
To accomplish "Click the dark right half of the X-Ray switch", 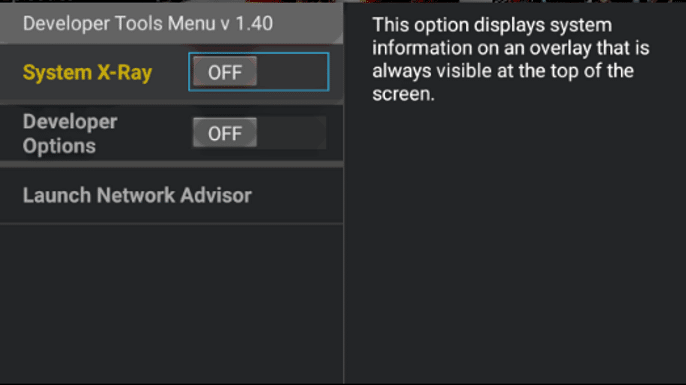I will (291, 72).
